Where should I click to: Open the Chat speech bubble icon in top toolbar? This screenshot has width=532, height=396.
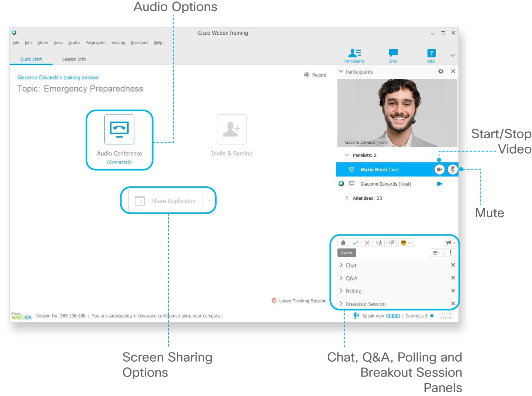pyautogui.click(x=393, y=53)
